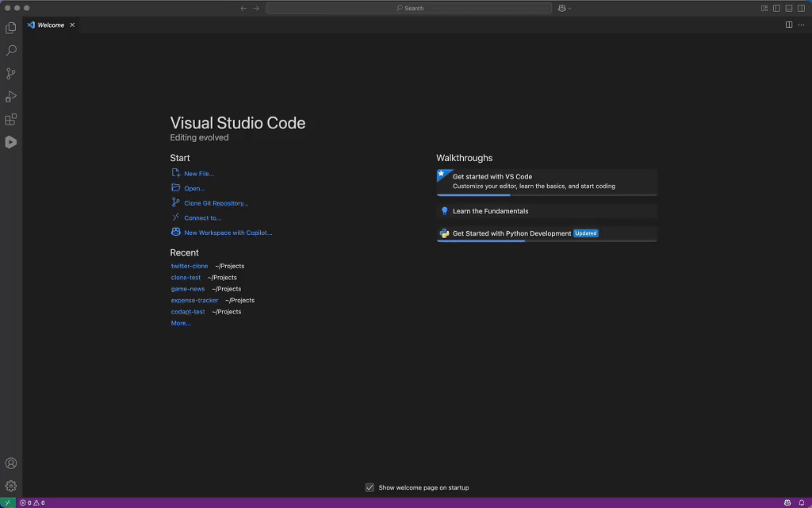Open the Extensions view
812x508 pixels.
tap(11, 120)
